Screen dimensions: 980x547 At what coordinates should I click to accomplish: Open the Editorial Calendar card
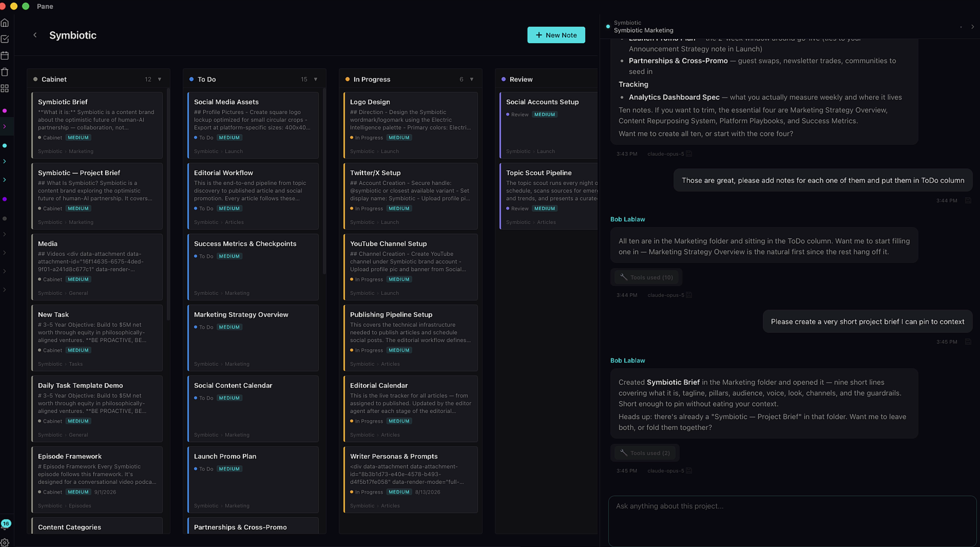coord(410,409)
